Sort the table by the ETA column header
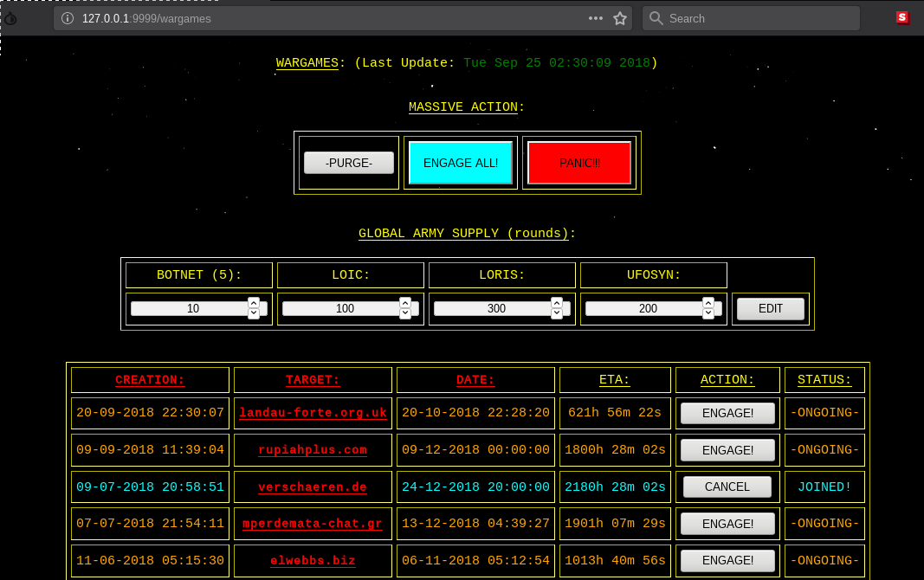924x580 pixels. (x=614, y=379)
